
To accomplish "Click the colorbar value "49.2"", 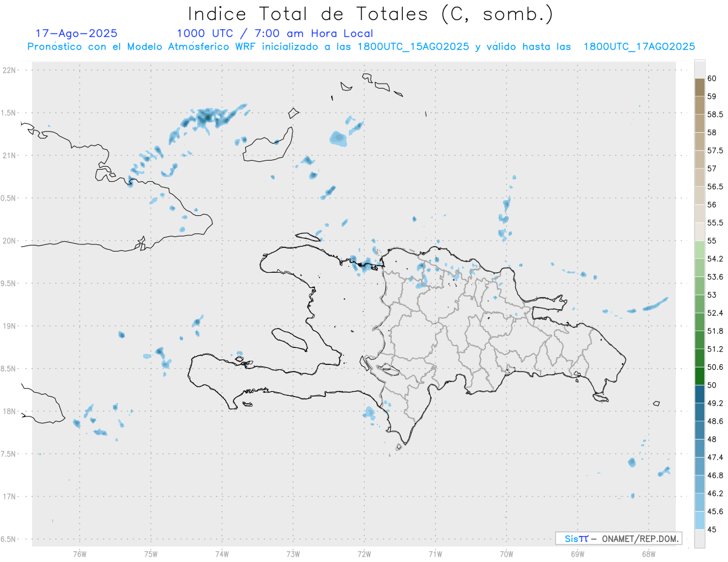I will 715,403.
